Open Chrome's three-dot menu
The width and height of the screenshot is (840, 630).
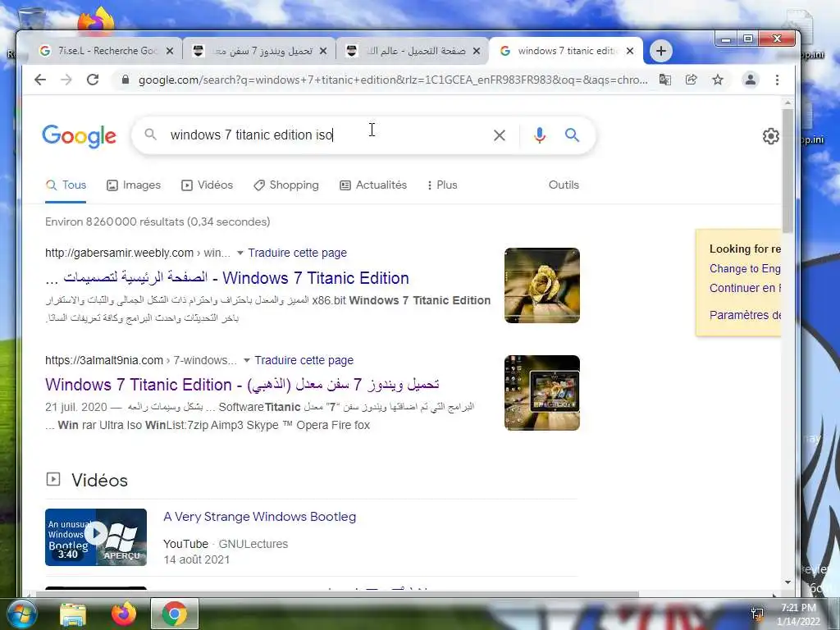click(777, 80)
